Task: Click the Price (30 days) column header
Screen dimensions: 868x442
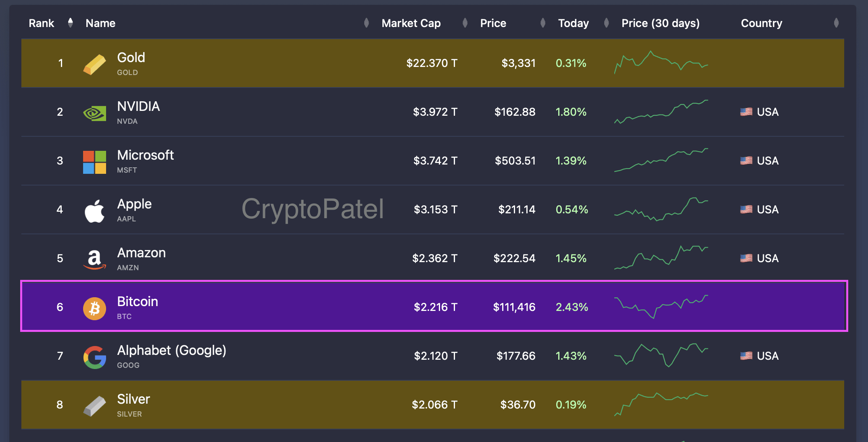Action: click(660, 23)
